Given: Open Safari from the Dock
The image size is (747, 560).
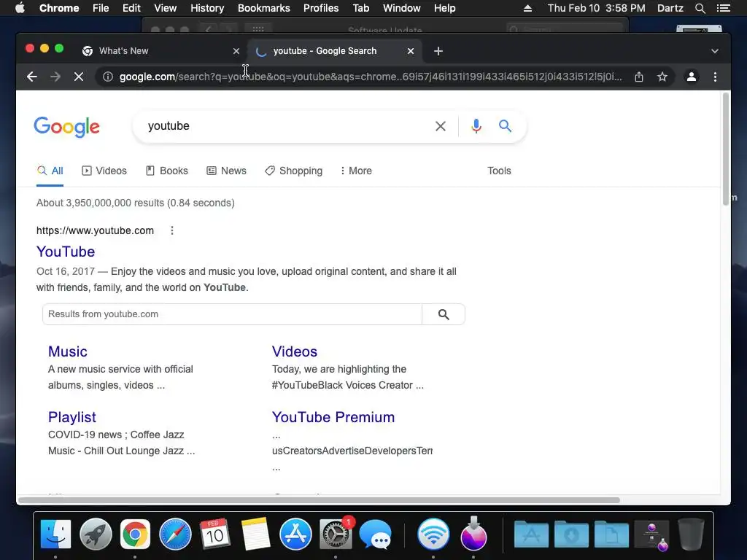Looking at the screenshot, I should coord(175,534).
